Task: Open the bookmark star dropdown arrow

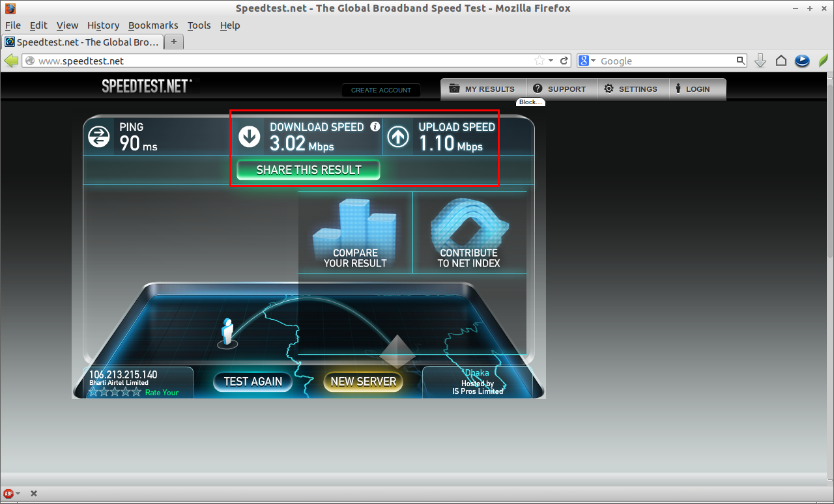Action: pos(551,61)
